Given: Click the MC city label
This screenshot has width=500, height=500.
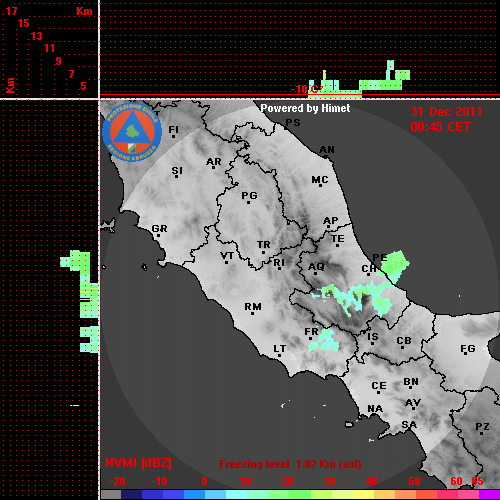Looking at the screenshot, I should [320, 180].
